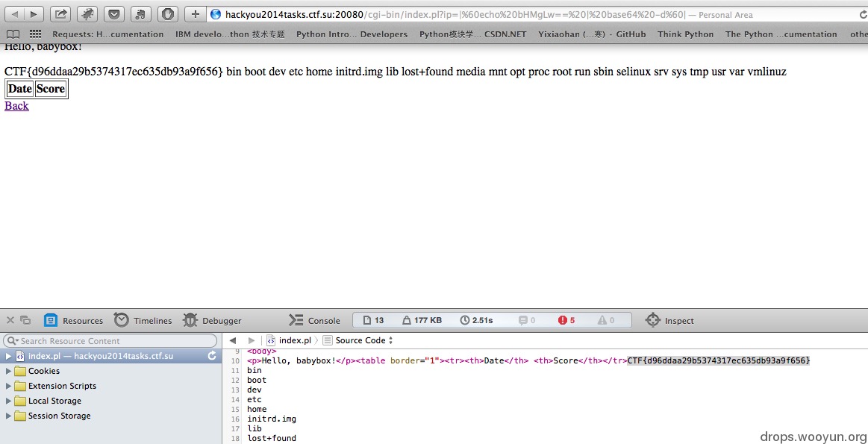Screen dimensions: 868x444
Task: Open the Python CSDN.NET bookmark
Action: point(472,34)
